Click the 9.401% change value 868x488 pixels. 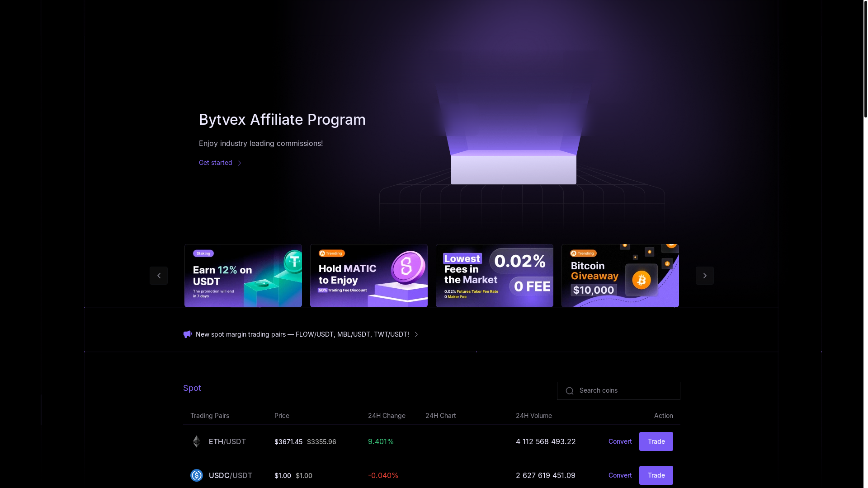point(381,441)
